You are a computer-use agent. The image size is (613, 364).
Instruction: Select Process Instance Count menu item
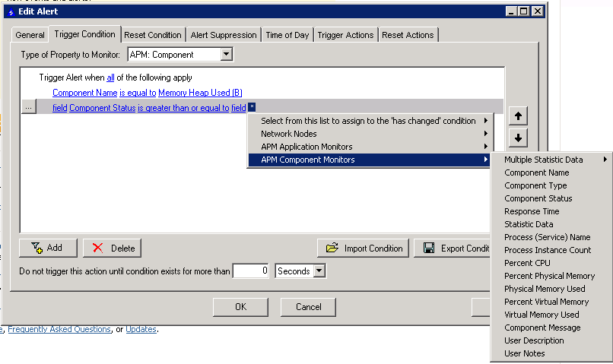point(551,249)
